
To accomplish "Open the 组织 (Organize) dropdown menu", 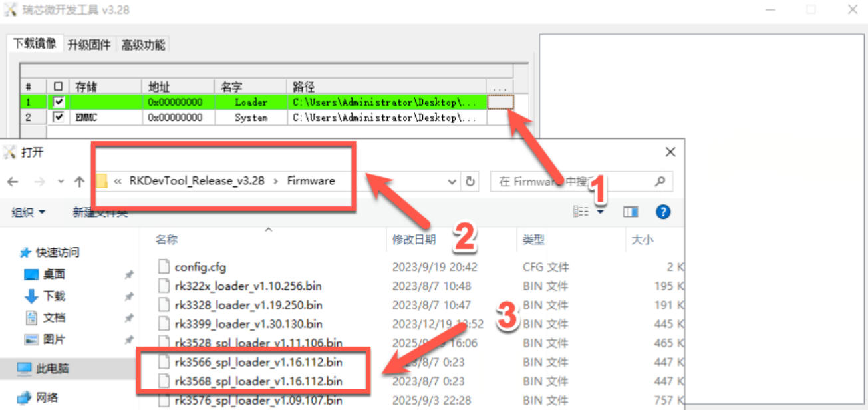I will (x=29, y=212).
